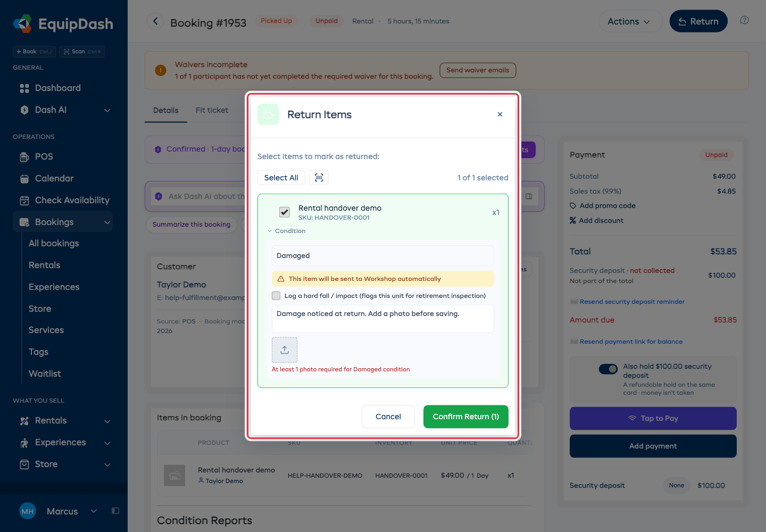This screenshot has width=766, height=532.
Task: Click the Confirm Return (1) button
Action: (466, 417)
